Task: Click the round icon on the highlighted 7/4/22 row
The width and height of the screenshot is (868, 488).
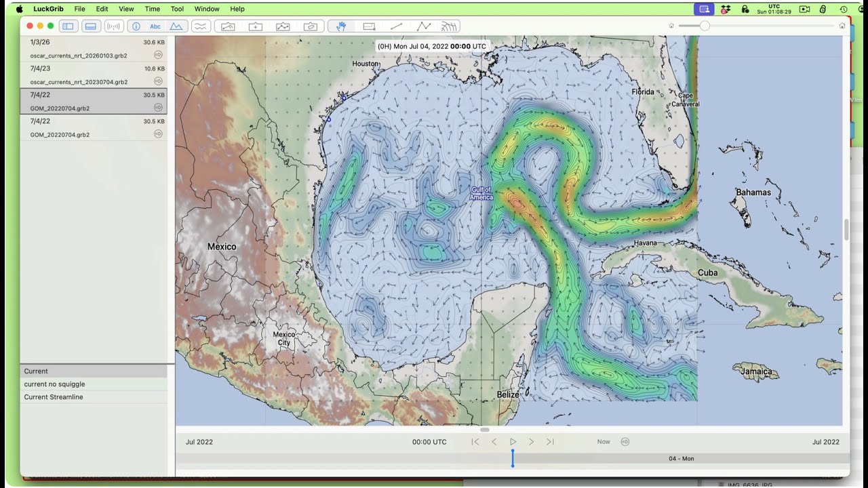Action: 158,107
